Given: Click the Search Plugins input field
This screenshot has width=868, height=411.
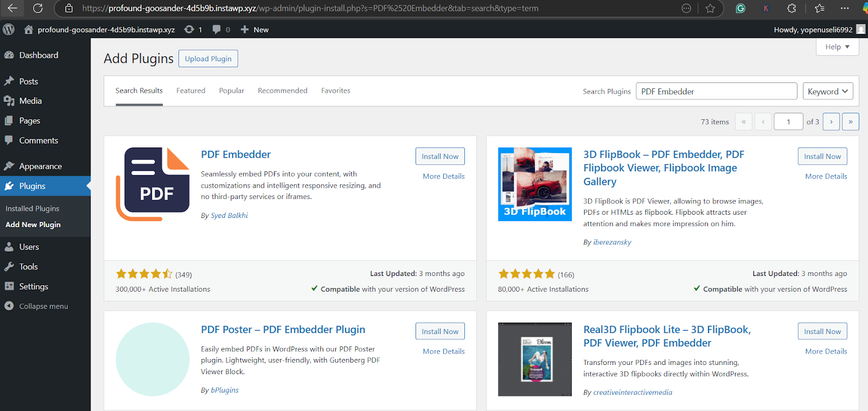Looking at the screenshot, I should pos(716,91).
